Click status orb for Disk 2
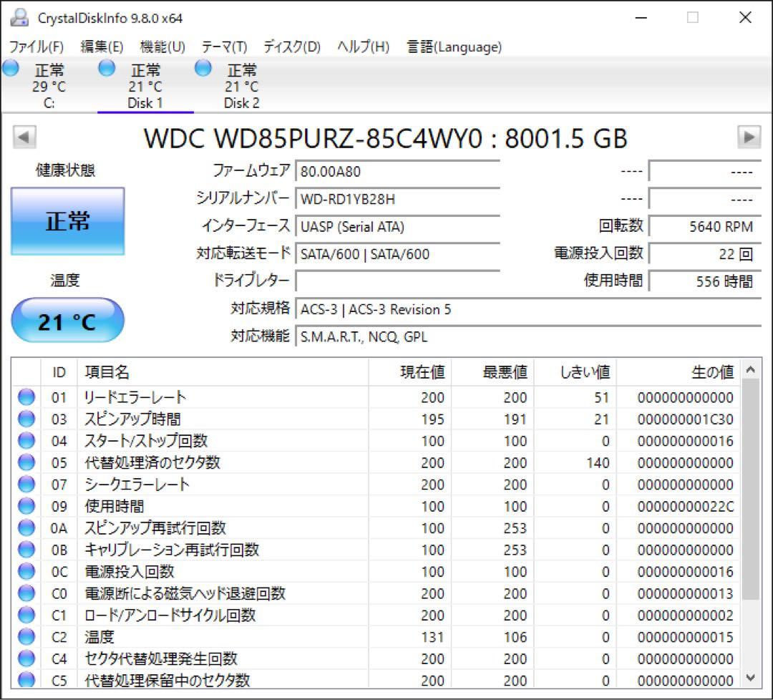The height and width of the screenshot is (700, 773). tap(203, 69)
